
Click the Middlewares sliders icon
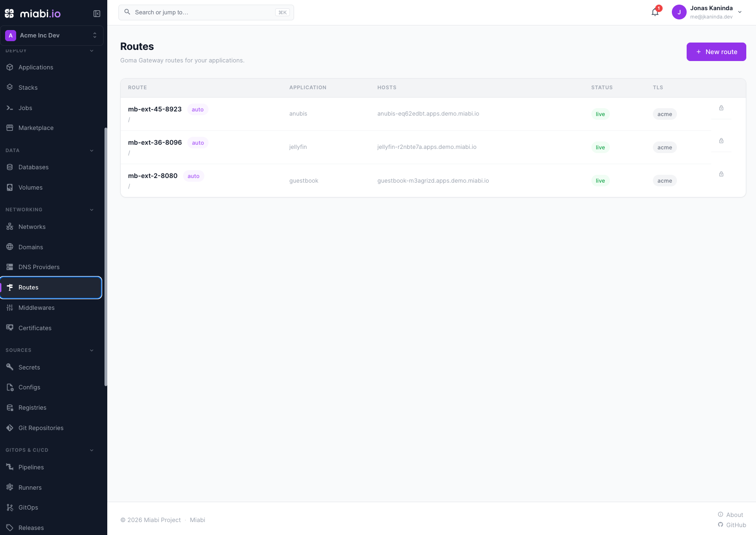(x=10, y=307)
